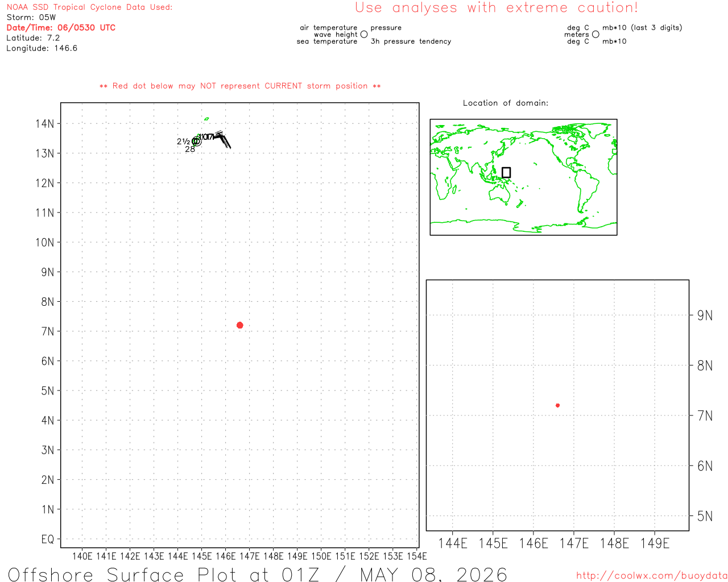Select the black domain box on world map
The image size is (728, 582).
click(x=506, y=172)
